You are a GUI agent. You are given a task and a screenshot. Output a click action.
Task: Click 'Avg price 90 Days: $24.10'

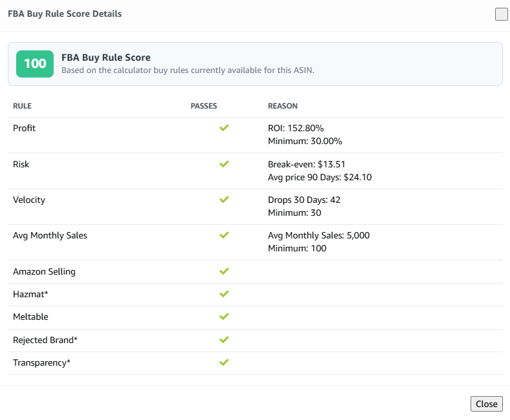pyautogui.click(x=320, y=177)
